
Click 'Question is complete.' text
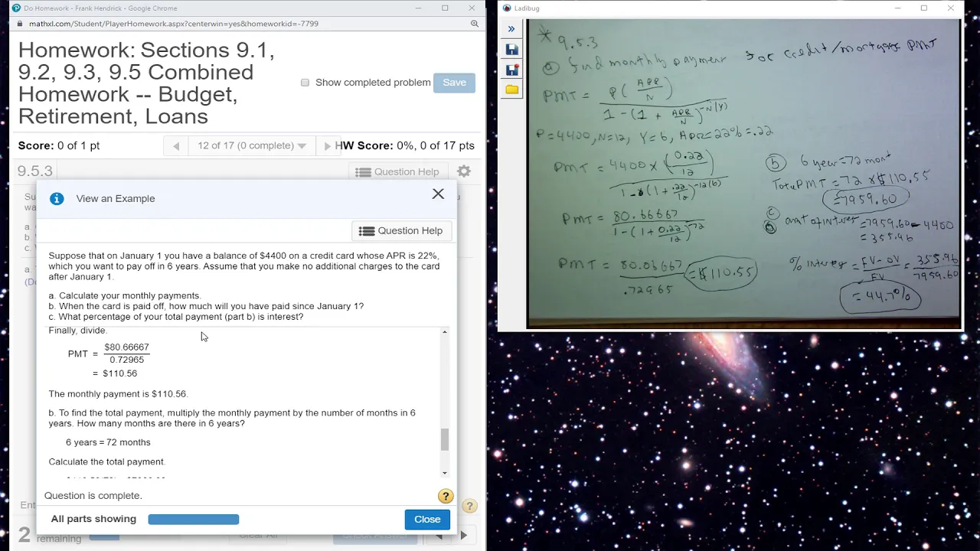coord(93,496)
